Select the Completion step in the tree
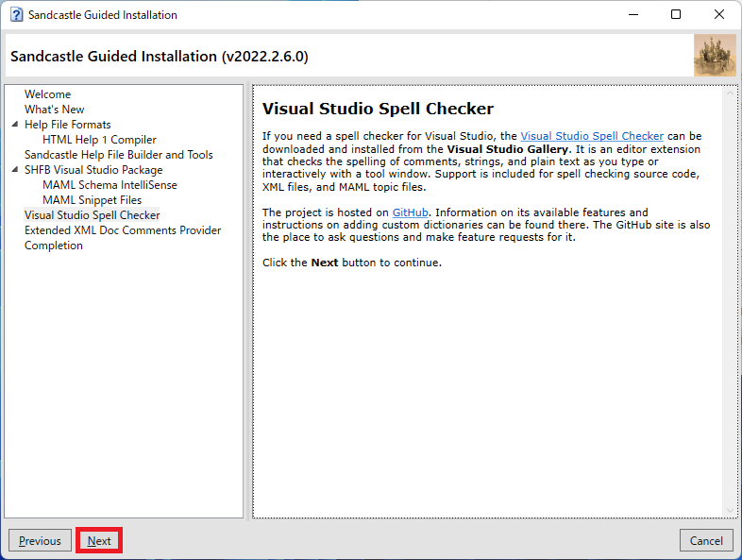The height and width of the screenshot is (560, 742). (54, 246)
